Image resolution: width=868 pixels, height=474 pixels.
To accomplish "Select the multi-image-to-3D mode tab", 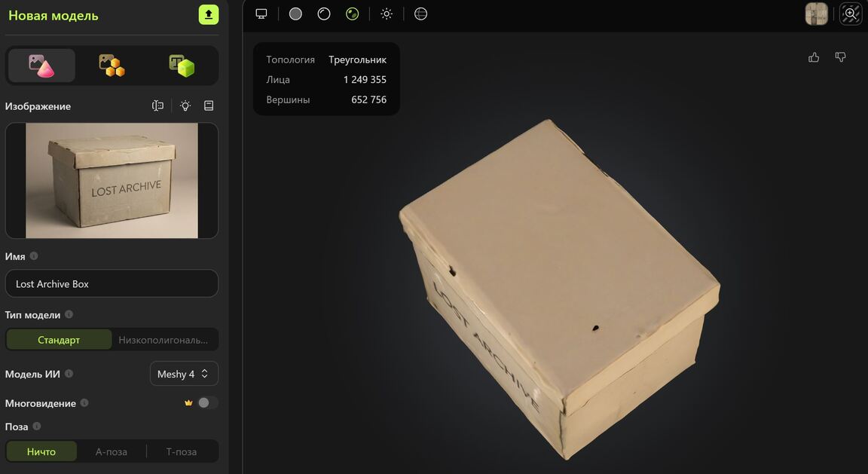I will pyautogui.click(x=112, y=66).
